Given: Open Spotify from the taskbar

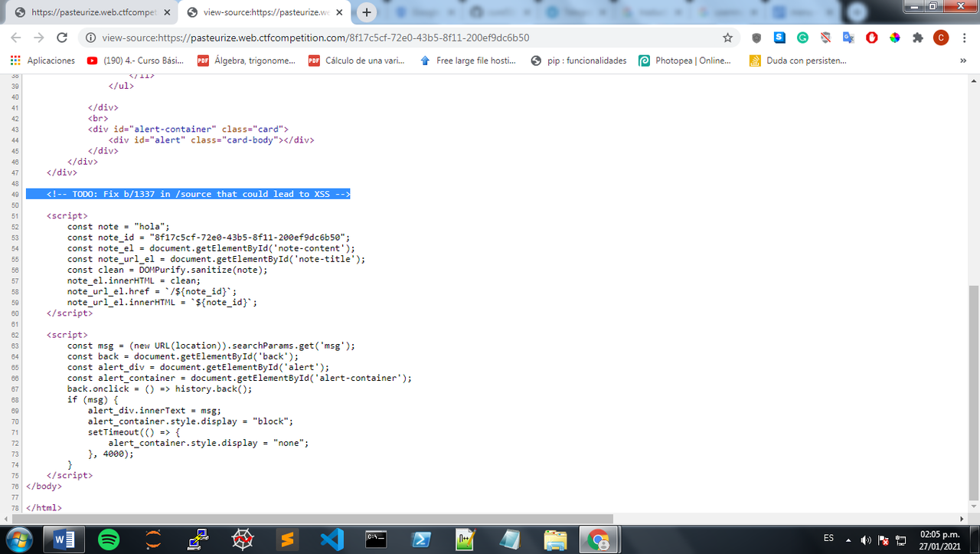Looking at the screenshot, I should tap(109, 539).
